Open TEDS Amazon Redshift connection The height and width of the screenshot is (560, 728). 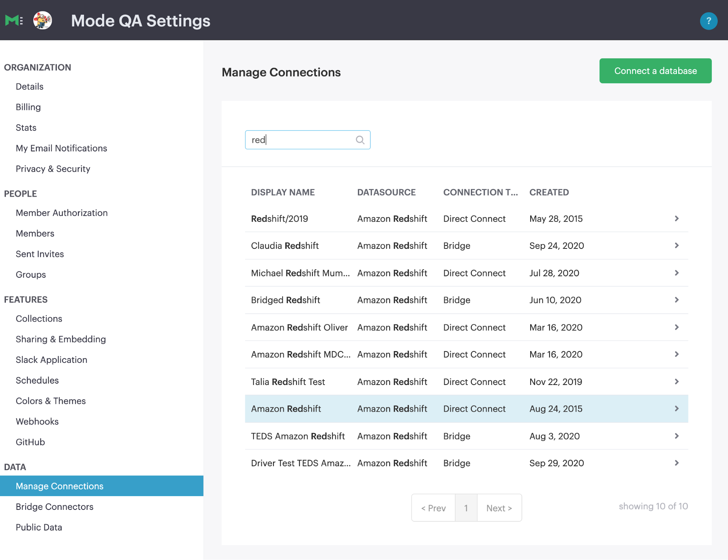tap(467, 436)
